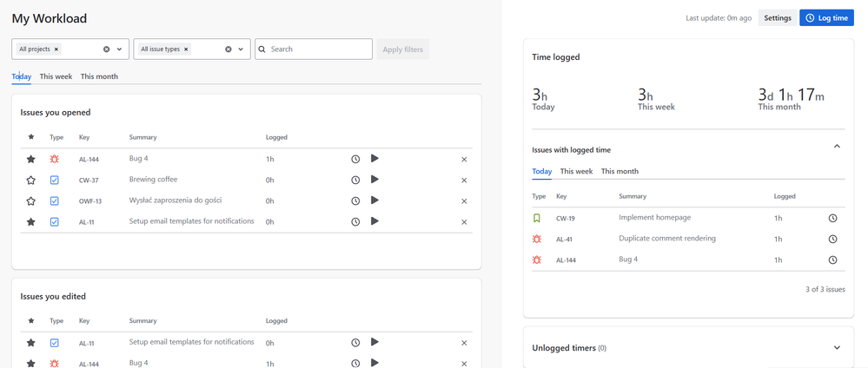This screenshot has width=868, height=368.
Task: Log time clock icon for AL-144 in opened list
Action: (x=355, y=160)
